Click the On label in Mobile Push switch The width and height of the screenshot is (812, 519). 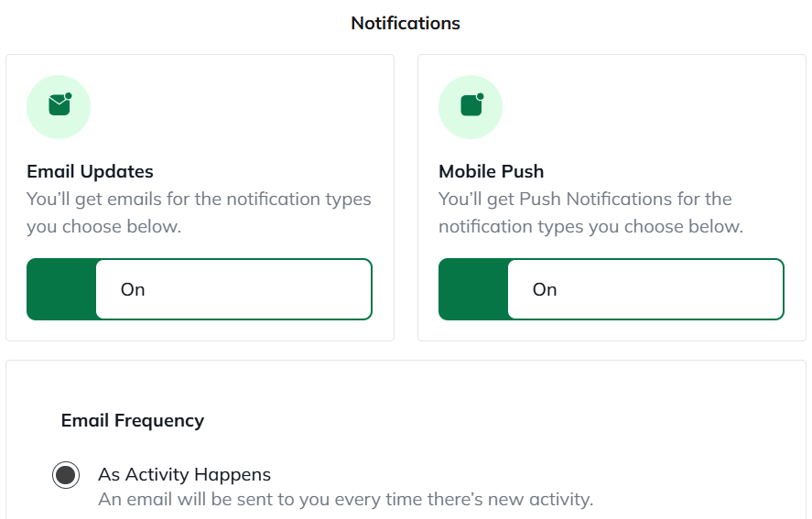pos(545,289)
